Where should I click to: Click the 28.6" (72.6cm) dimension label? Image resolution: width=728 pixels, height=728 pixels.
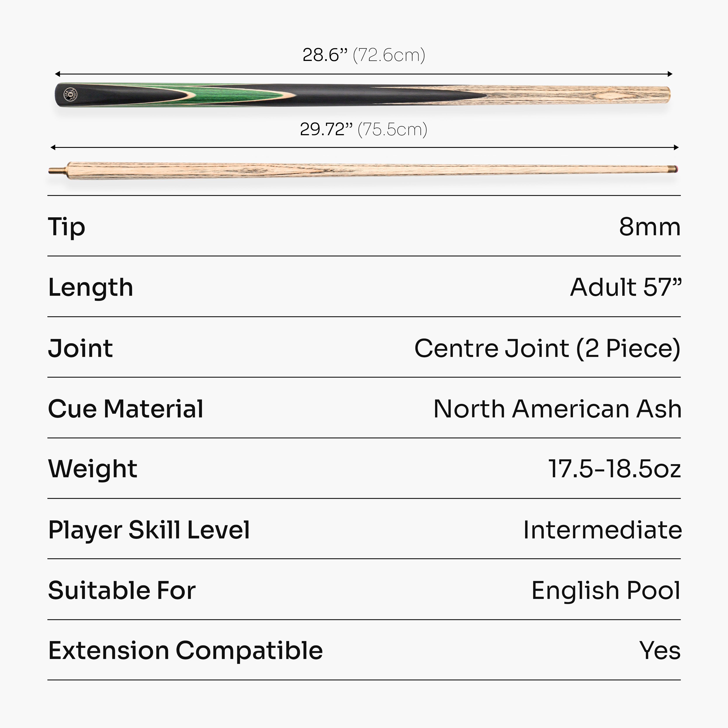tap(364, 55)
